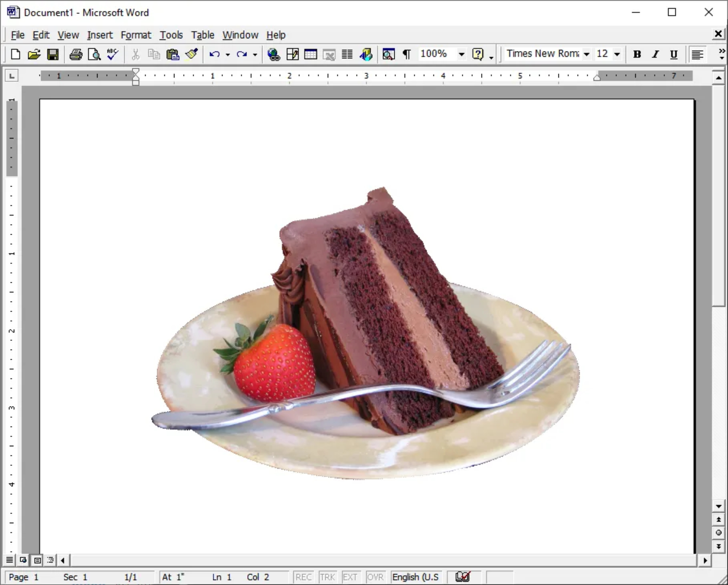The width and height of the screenshot is (728, 585).
Task: Open the Format menu
Action: [136, 35]
